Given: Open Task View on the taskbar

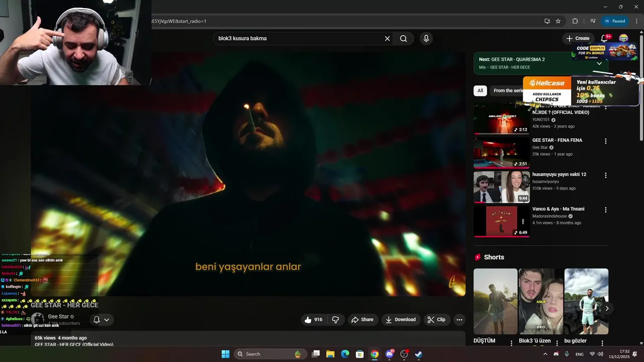Looking at the screenshot, I should [x=316, y=354].
